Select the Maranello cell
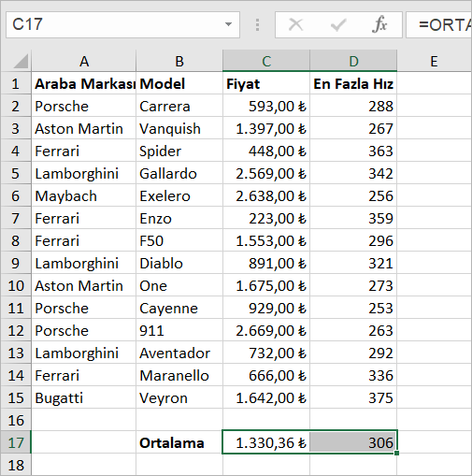Screen dimensions: 472x476 [x=179, y=375]
